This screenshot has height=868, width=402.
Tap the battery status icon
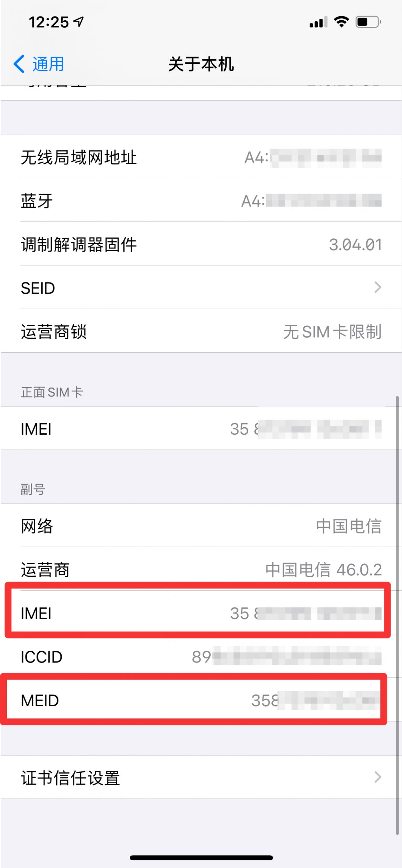(x=368, y=22)
